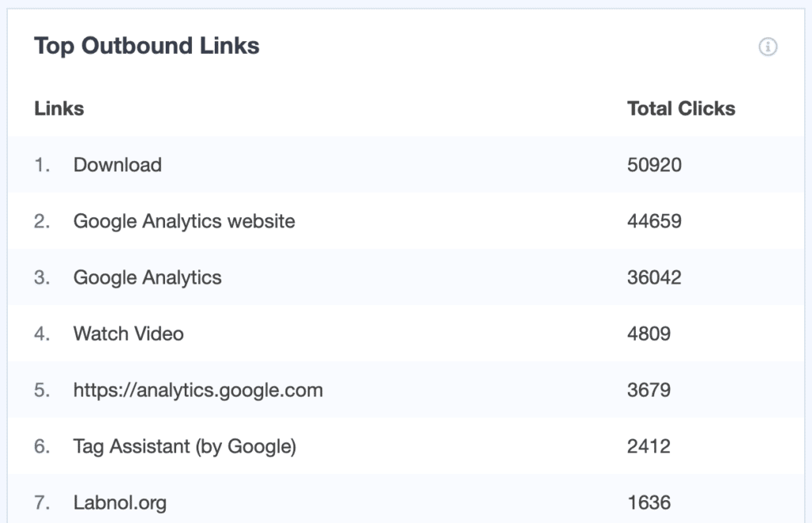The image size is (812, 523).
Task: Click the row number 1 ranking label
Action: [42, 165]
